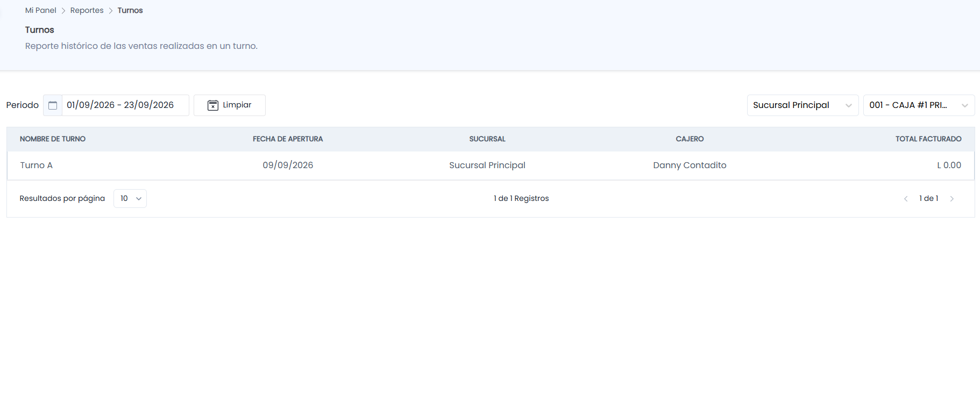Go to the next results page arrow

pos(952,199)
